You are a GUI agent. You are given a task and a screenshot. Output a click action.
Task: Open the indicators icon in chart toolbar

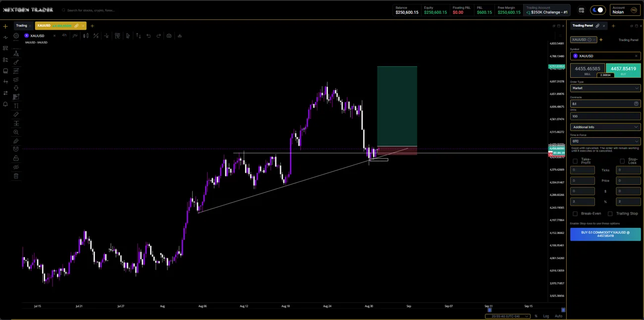75,36
